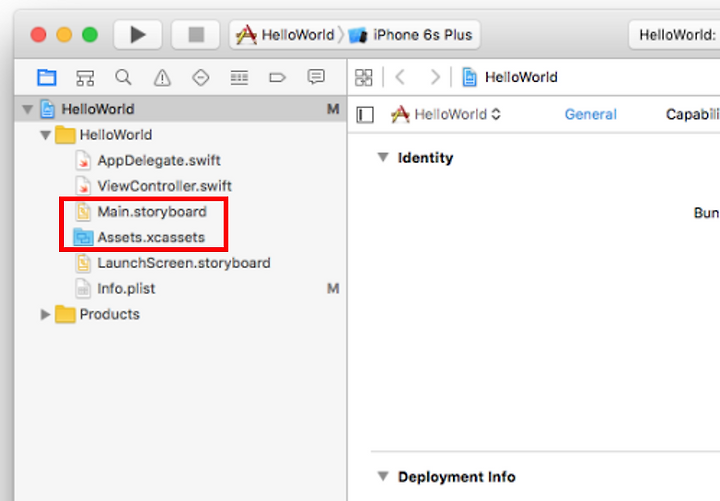Screen dimensions: 720x501
Task: Open the HelloWorld target popup
Action: 446,114
